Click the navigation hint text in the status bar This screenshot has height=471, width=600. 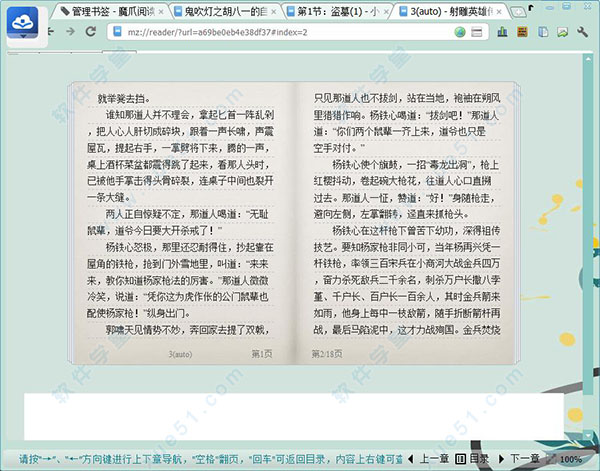(210, 459)
